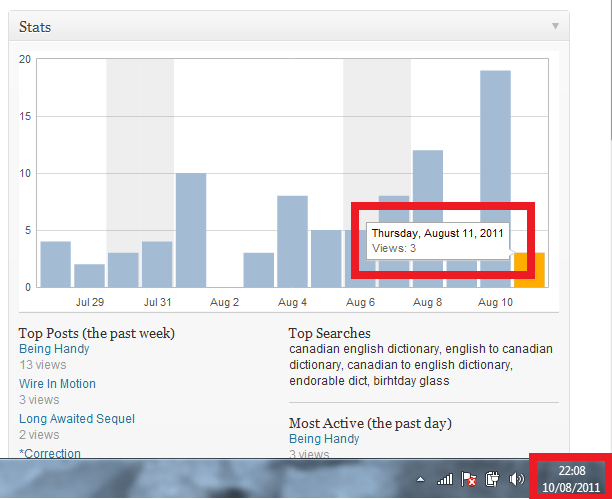612x499 pixels.
Task: Click the power plug battery icon
Action: pyautogui.click(x=492, y=480)
